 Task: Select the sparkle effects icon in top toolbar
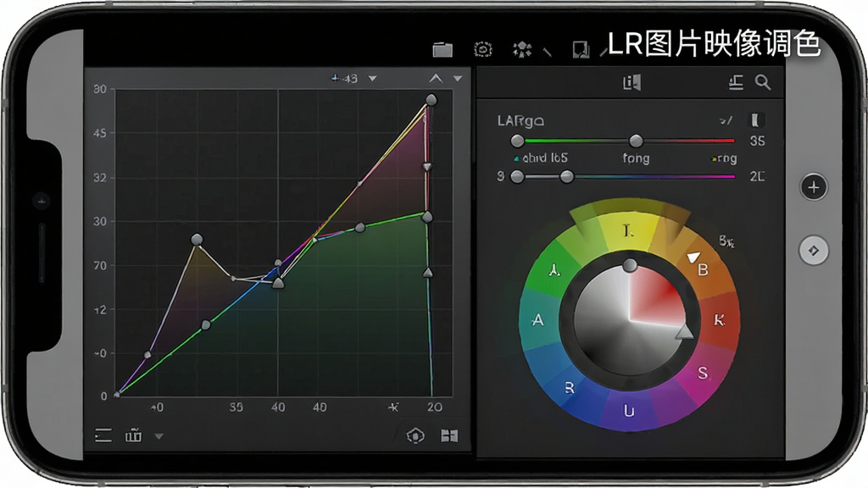[522, 50]
